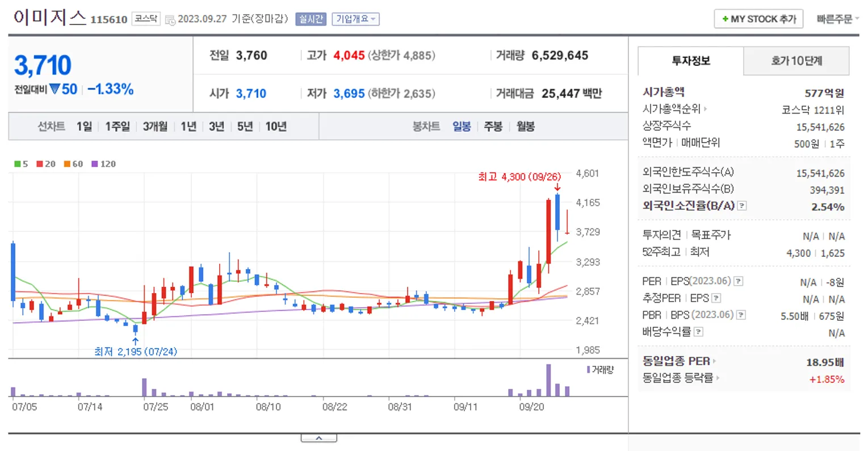The width and height of the screenshot is (868, 451).
Task: Click the 18.95배 PER value
Action: (825, 362)
